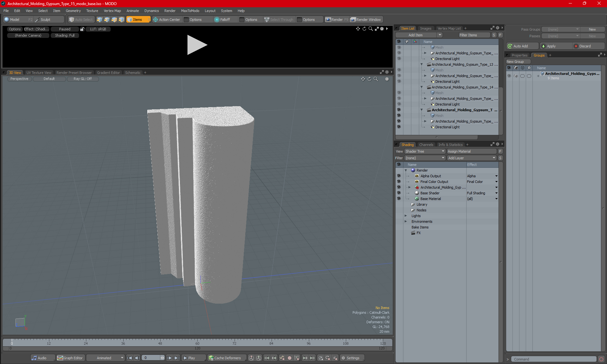Image resolution: width=607 pixels, height=364 pixels.
Task: Click the Filter Items field
Action: pos(474,35)
